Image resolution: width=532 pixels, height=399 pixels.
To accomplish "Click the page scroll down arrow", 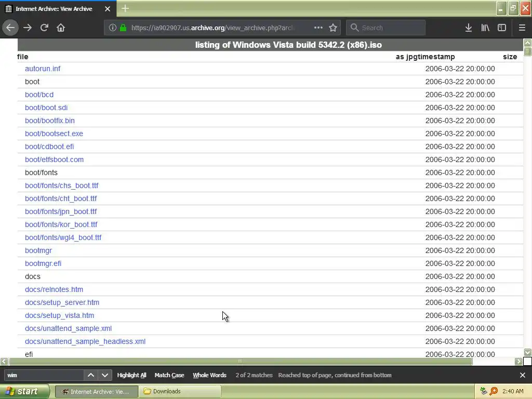I will pyautogui.click(x=528, y=352).
